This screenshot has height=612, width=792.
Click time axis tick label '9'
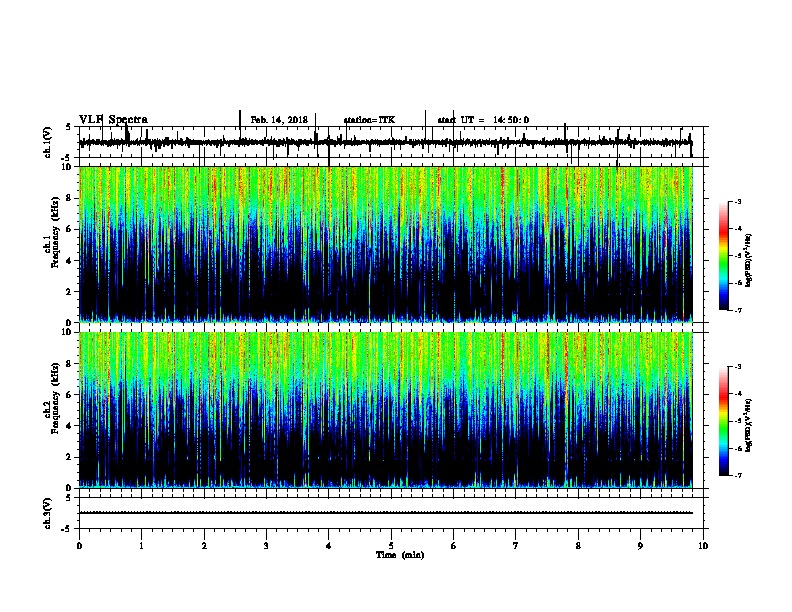(x=640, y=546)
